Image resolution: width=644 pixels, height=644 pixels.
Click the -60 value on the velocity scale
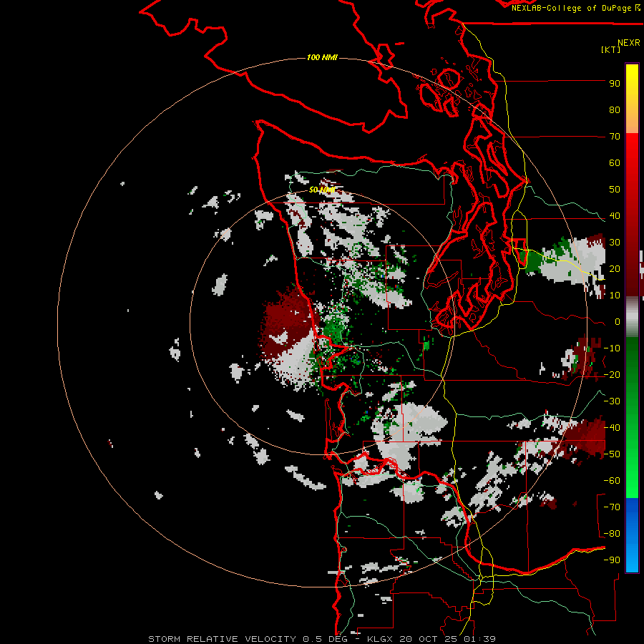tap(612, 481)
